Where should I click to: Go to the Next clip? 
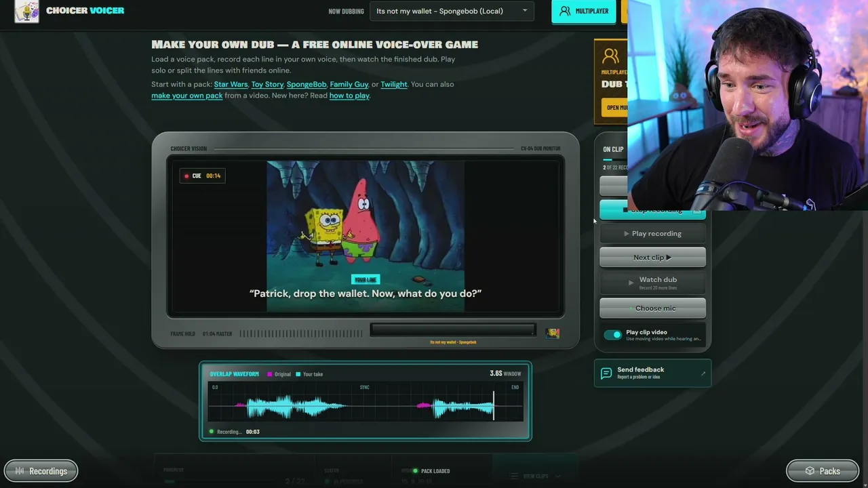652,258
